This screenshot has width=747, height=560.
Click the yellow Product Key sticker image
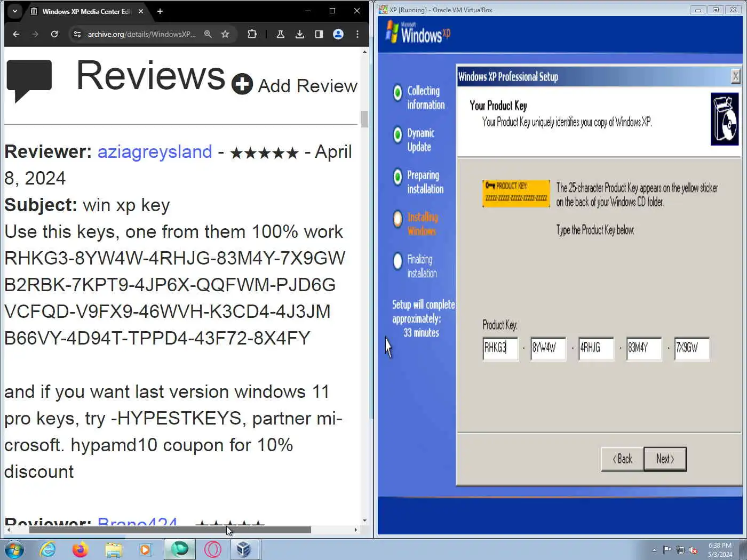(516, 194)
